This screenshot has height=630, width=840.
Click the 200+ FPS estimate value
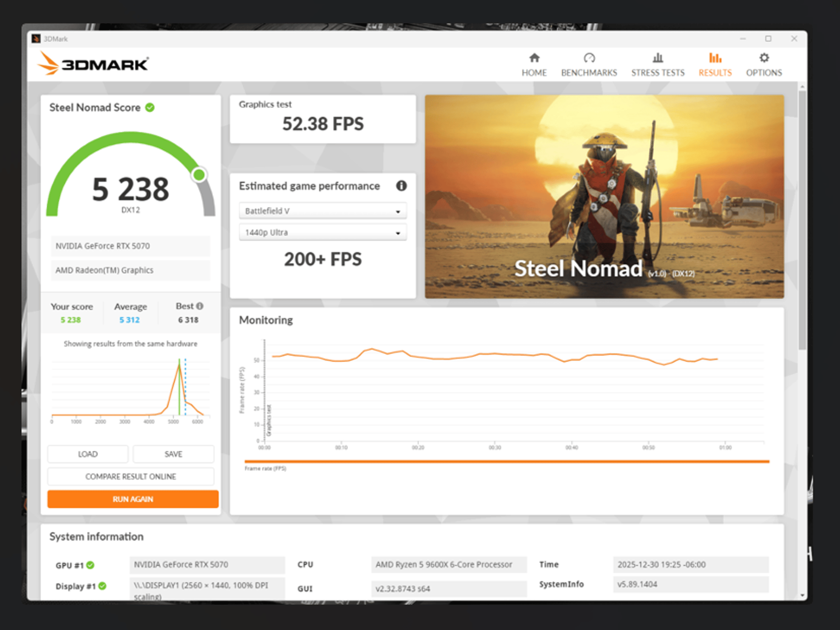[x=323, y=259]
